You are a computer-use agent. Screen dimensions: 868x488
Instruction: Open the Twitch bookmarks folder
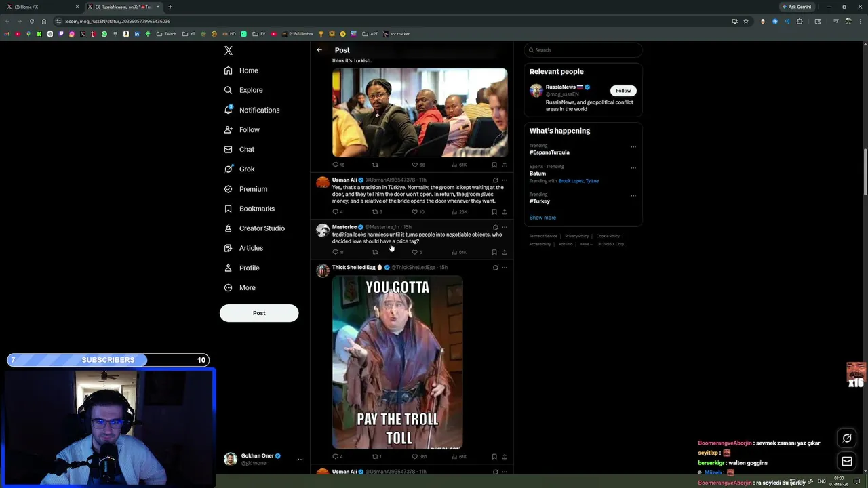pos(167,34)
